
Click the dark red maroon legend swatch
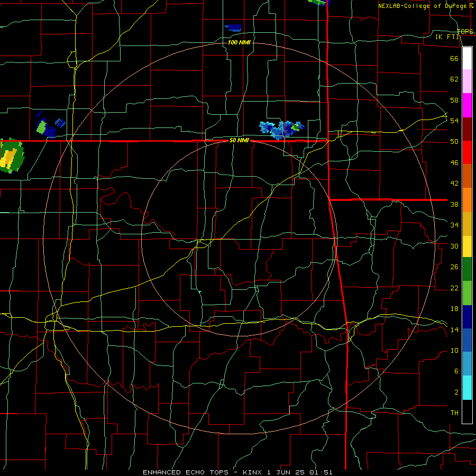click(x=467, y=129)
